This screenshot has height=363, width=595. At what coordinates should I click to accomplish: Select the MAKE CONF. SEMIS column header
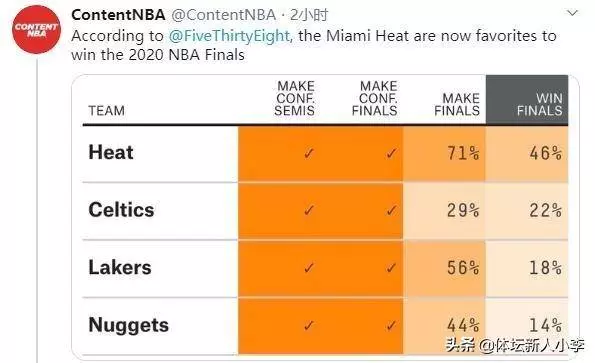[294, 98]
